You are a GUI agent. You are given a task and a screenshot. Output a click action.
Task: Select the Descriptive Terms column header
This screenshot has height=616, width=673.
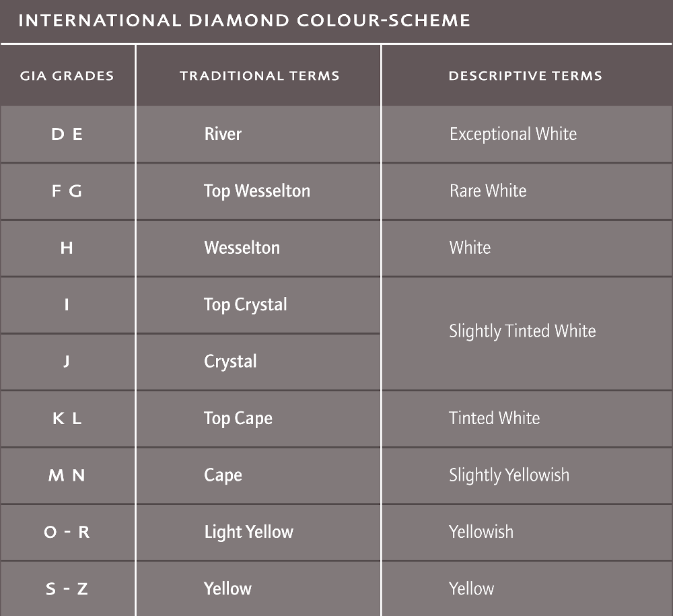[525, 75]
